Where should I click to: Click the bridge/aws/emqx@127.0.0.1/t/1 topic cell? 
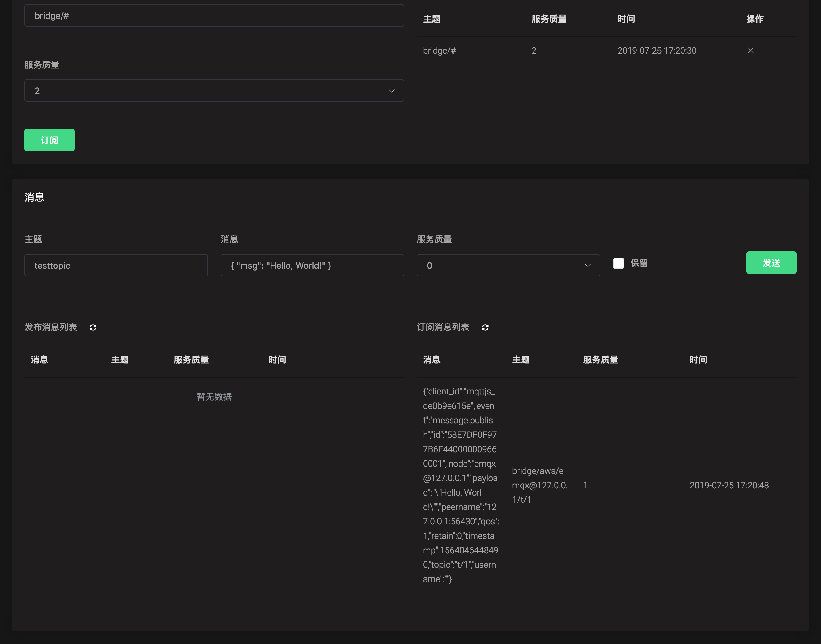coord(540,485)
